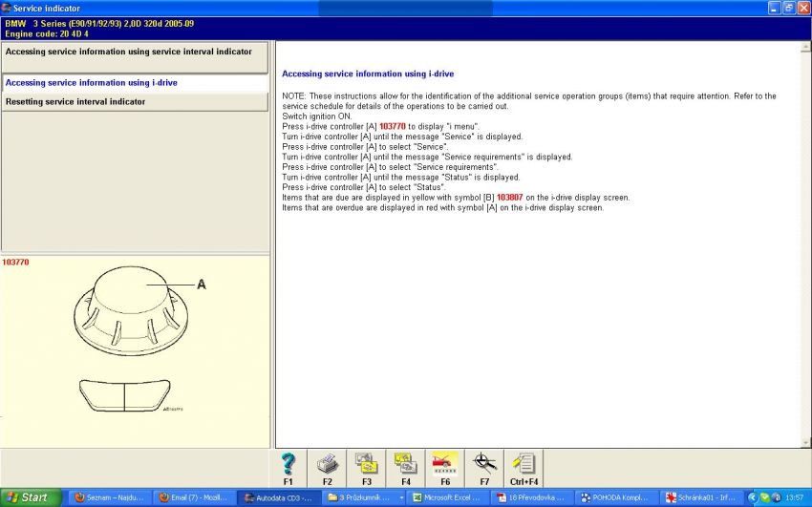Open the F7 magnifier search icon

point(484,468)
